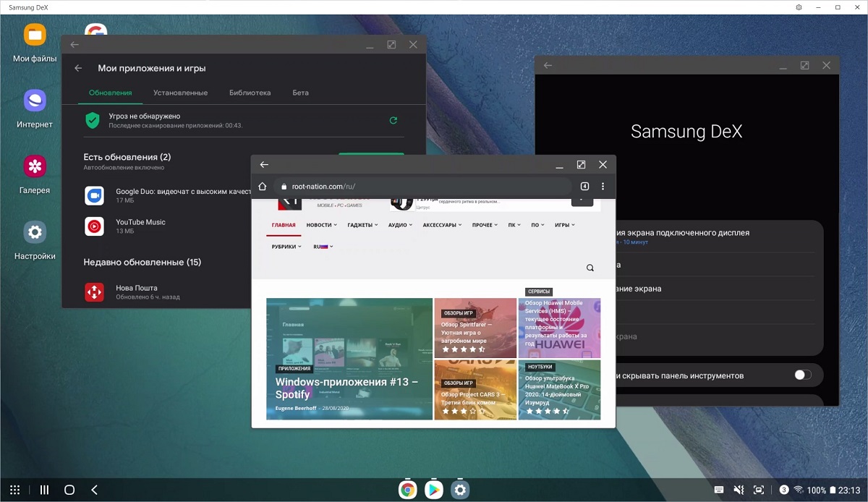Open Huawei MateBook X Pro review
Image resolution: width=868 pixels, height=502 pixels.
click(x=556, y=391)
